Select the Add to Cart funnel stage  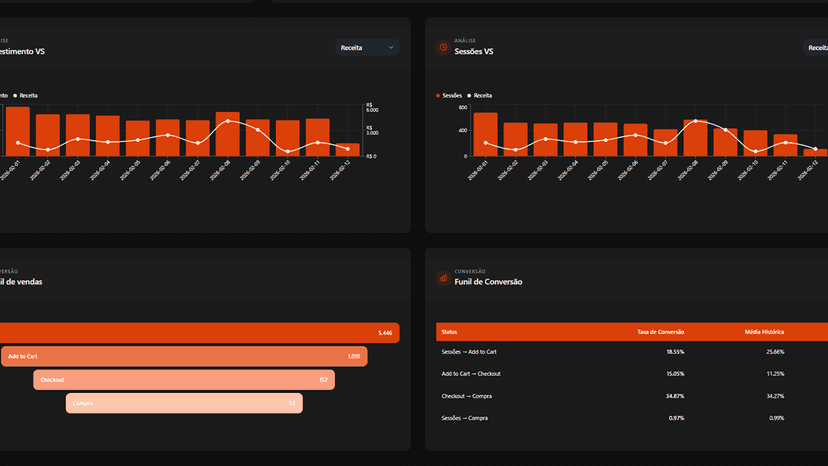point(184,357)
